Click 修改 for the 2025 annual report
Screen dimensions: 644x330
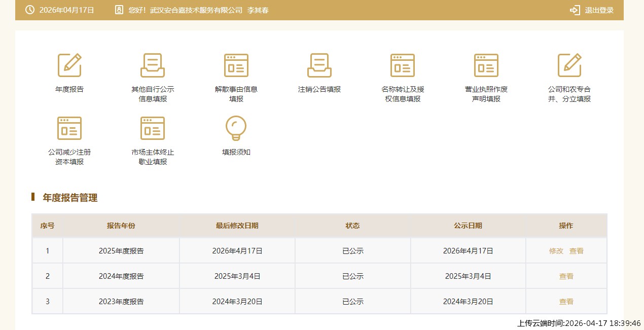pos(556,251)
